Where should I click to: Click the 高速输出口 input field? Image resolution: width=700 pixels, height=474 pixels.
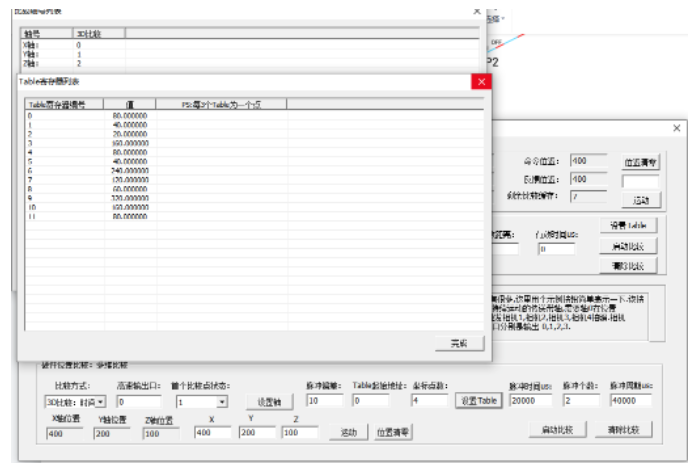click(x=139, y=402)
